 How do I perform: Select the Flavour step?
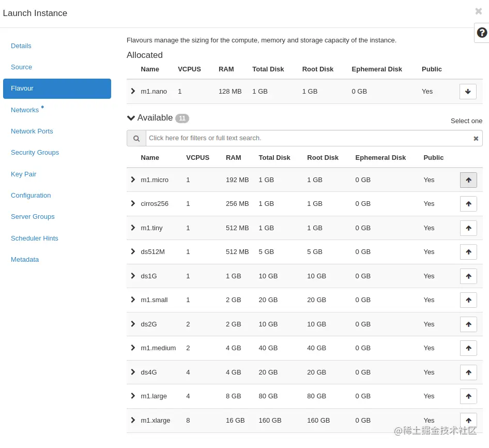click(57, 88)
